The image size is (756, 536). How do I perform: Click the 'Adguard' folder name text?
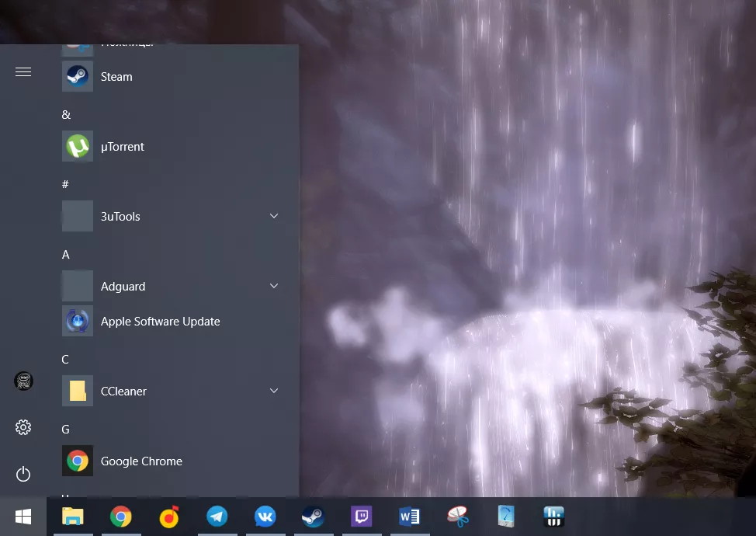[123, 287]
